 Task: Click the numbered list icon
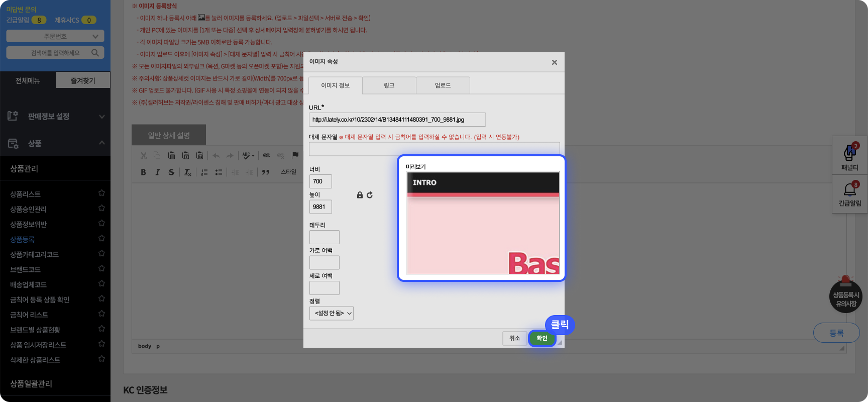pos(204,172)
